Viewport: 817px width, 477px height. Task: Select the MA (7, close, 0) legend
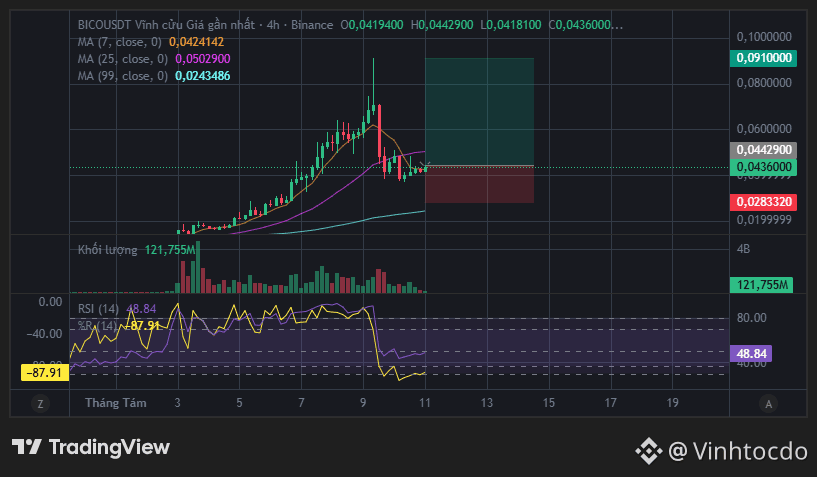pyautogui.click(x=120, y=42)
